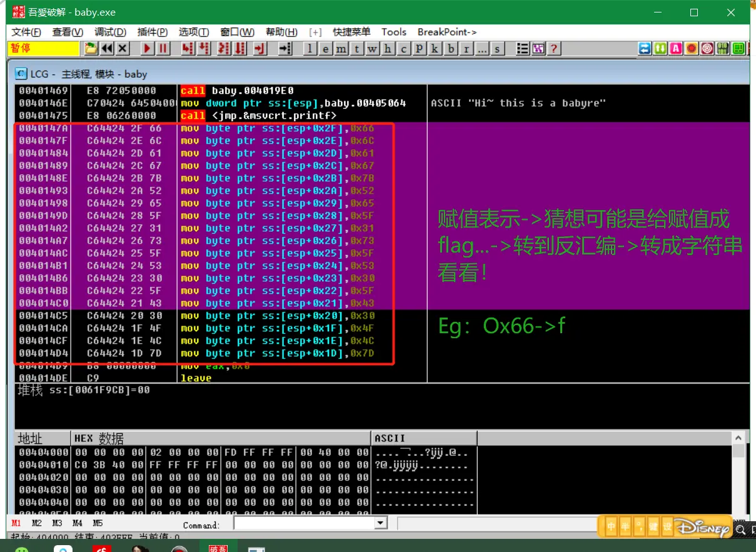Switch to the M2 memory tab
Image resolution: width=756 pixels, height=552 pixels.
pyautogui.click(x=37, y=523)
